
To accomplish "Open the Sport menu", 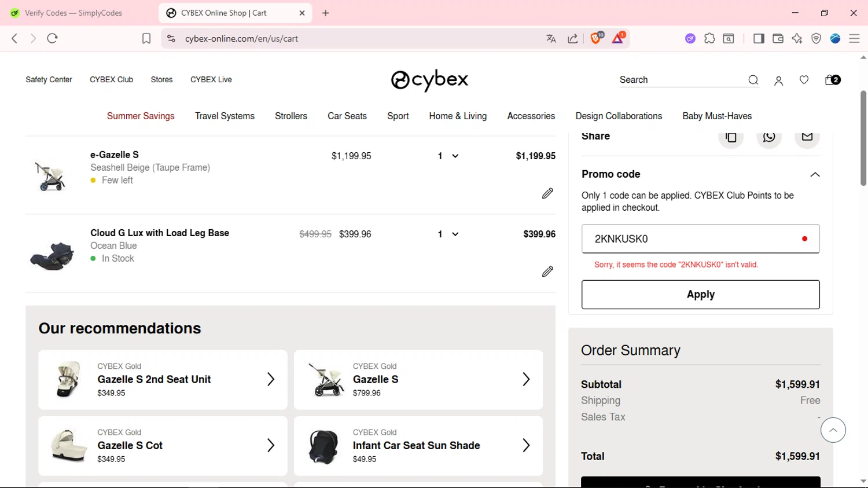I will pos(398,116).
